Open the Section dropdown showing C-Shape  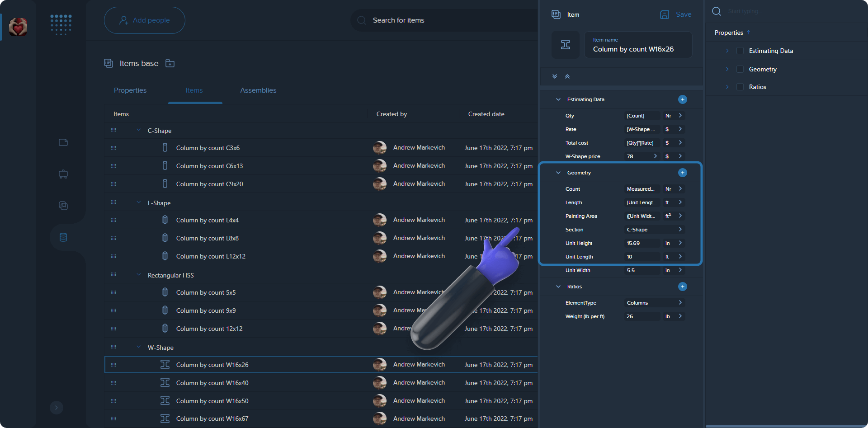tap(654, 229)
